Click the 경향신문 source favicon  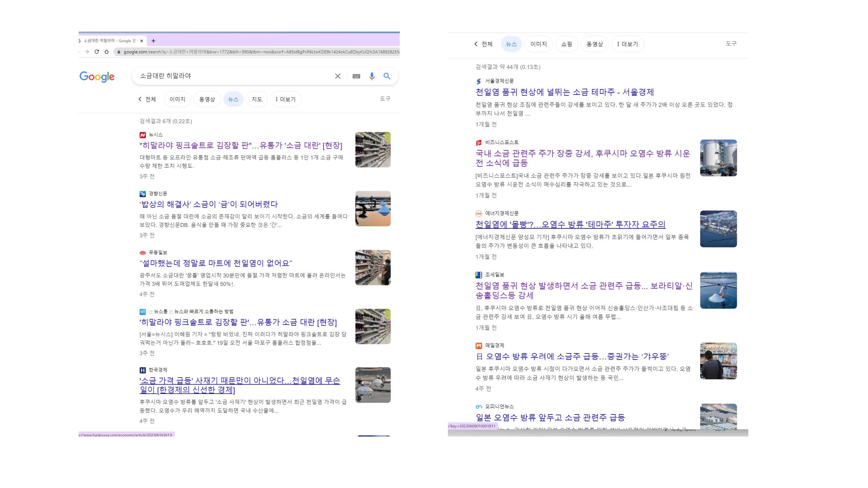[143, 194]
